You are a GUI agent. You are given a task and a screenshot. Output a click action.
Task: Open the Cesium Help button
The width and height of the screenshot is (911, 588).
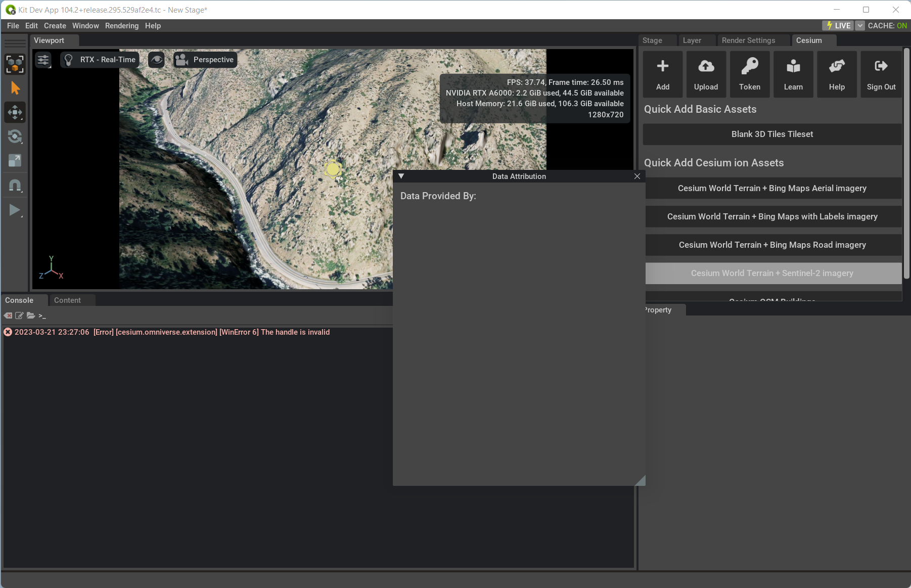[837, 74]
